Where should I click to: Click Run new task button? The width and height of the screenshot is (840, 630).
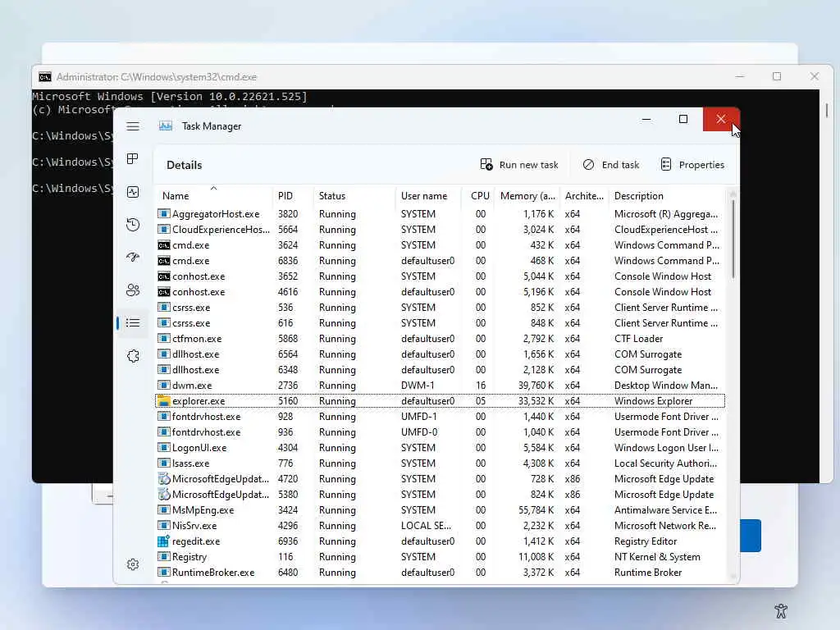pyautogui.click(x=519, y=164)
